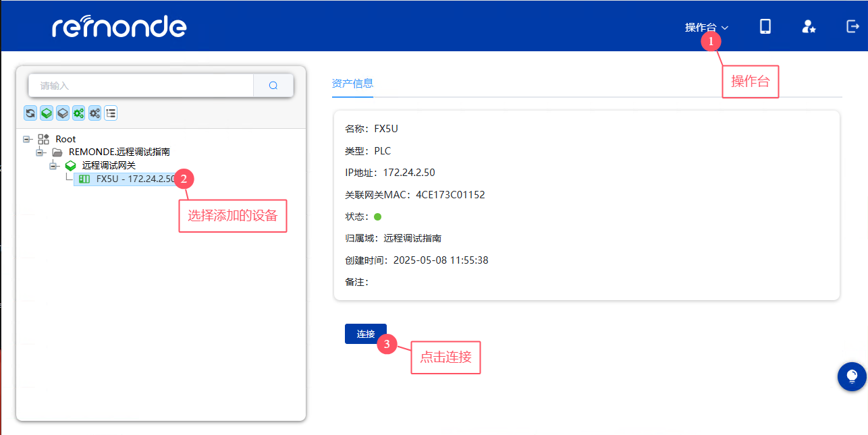Click the 类型：PLC text
Image resolution: width=868 pixels, height=435 pixels.
[x=368, y=151]
